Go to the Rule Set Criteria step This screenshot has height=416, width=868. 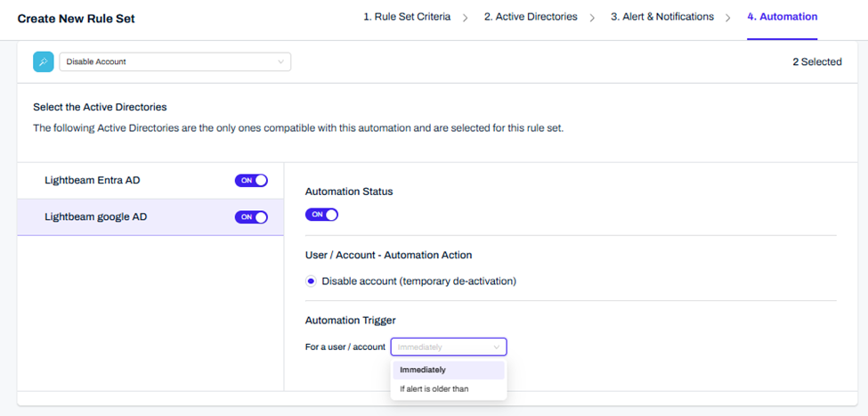(407, 17)
